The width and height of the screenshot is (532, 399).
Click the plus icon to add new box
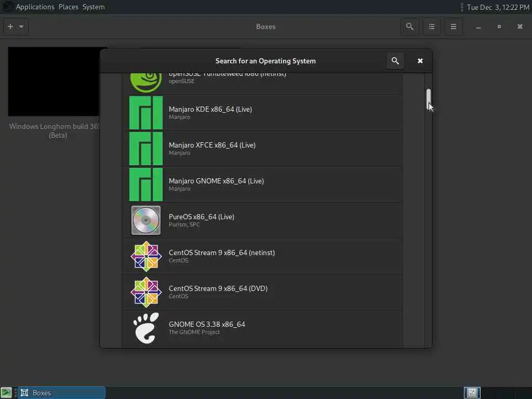10,26
